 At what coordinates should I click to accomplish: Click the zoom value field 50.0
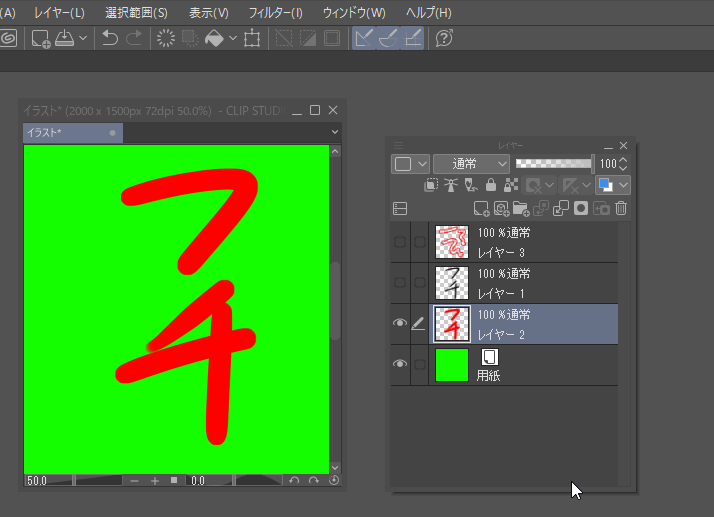point(36,481)
